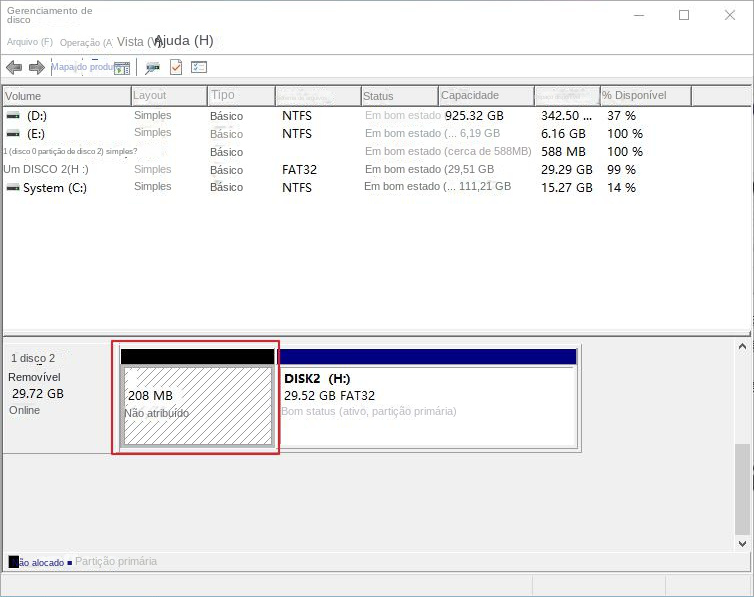
Task: Select the System (C:) volume row
Action: [x=376, y=187]
